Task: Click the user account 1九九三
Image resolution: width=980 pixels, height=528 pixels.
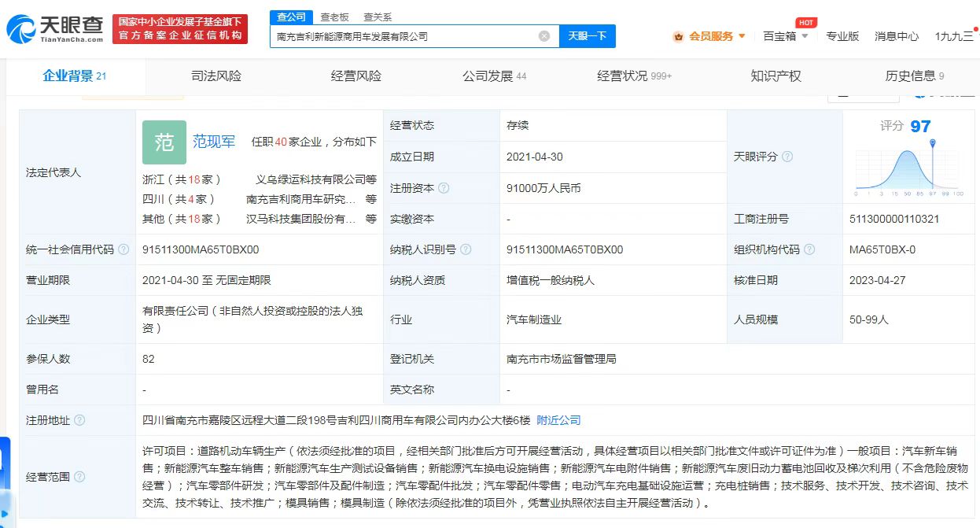Action: click(954, 36)
